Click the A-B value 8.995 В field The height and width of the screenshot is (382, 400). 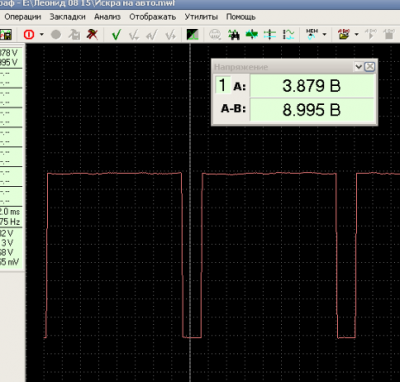tap(312, 110)
